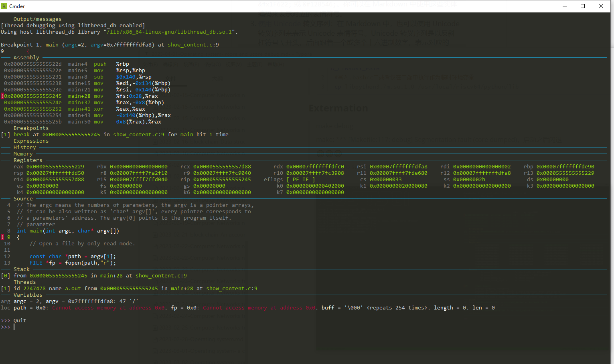This screenshot has height=364, width=614.
Task: Click thread id 2747478 entry
Action: [x=129, y=289]
